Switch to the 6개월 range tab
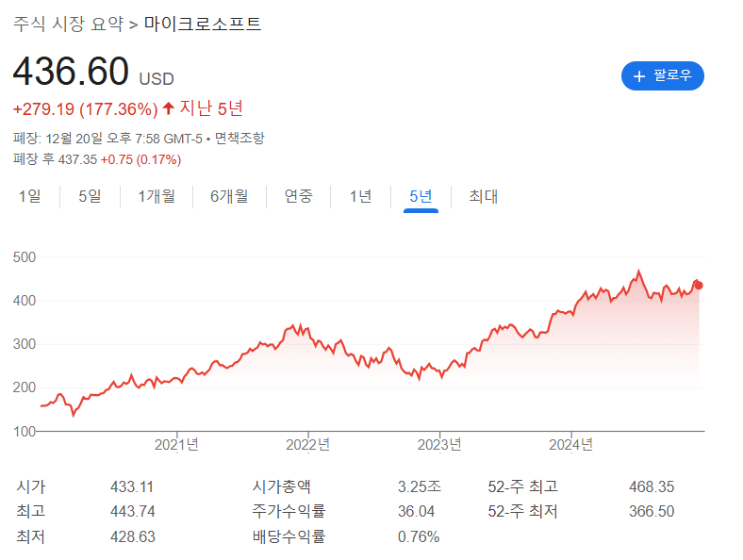 (x=229, y=196)
